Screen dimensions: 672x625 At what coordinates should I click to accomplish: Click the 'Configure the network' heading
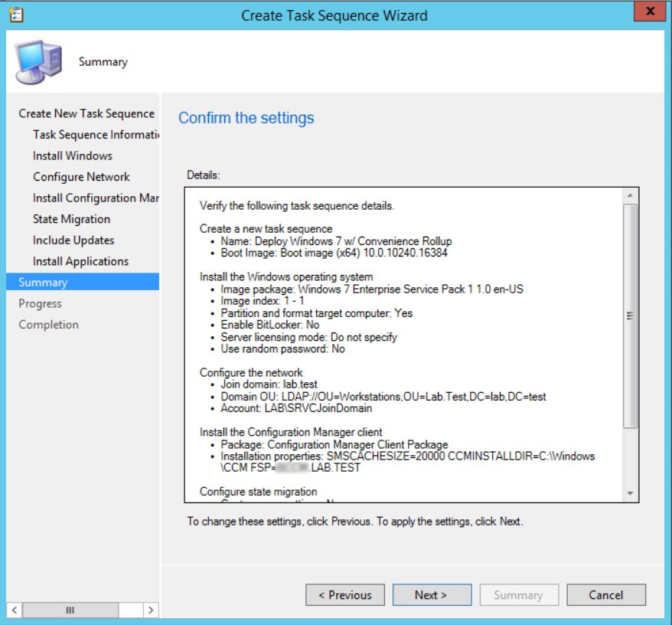point(251,373)
